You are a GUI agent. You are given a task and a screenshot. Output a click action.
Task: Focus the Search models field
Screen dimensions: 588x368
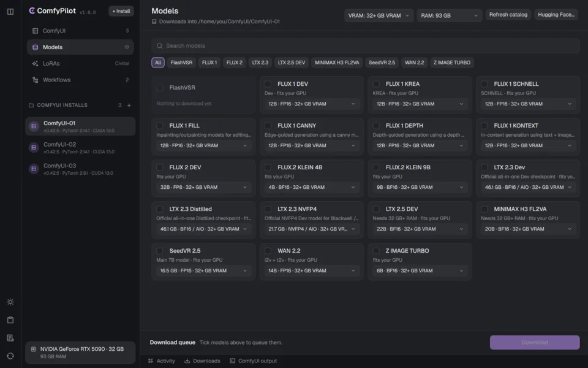coord(366,46)
